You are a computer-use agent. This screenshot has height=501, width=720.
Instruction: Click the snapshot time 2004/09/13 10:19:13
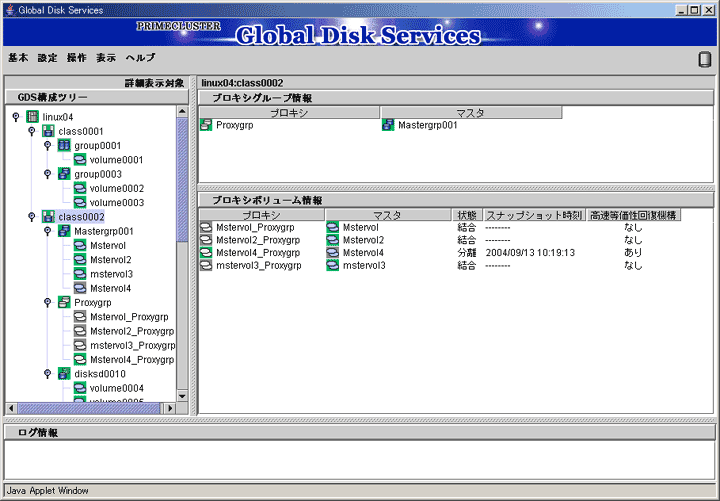pyautogui.click(x=530, y=253)
